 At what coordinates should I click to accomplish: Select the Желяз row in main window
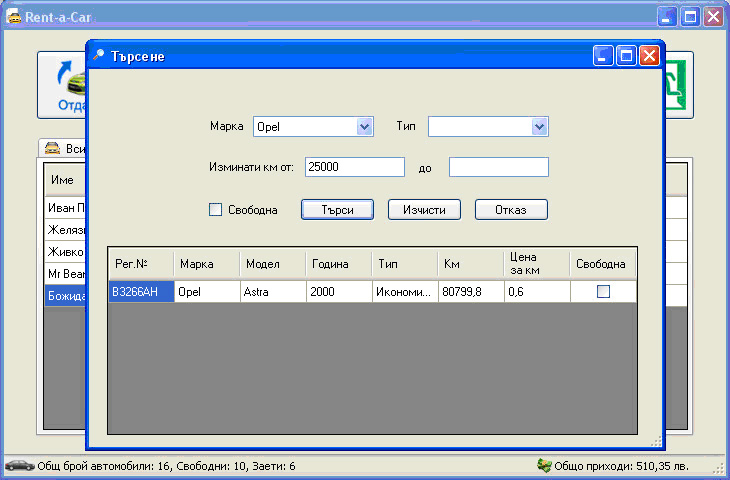[66, 230]
